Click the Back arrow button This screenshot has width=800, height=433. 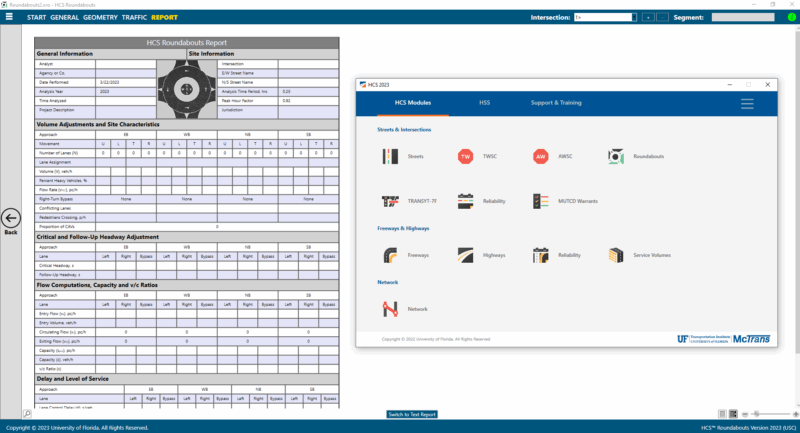tap(11, 219)
